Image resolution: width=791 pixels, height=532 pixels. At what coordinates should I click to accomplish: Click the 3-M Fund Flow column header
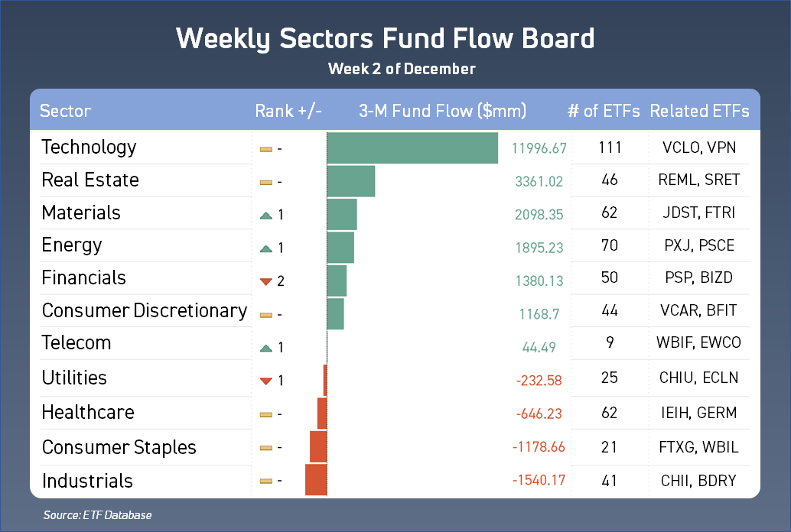442,111
